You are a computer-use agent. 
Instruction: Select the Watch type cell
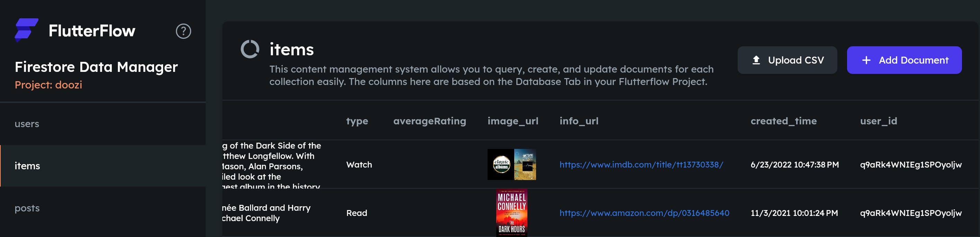359,164
